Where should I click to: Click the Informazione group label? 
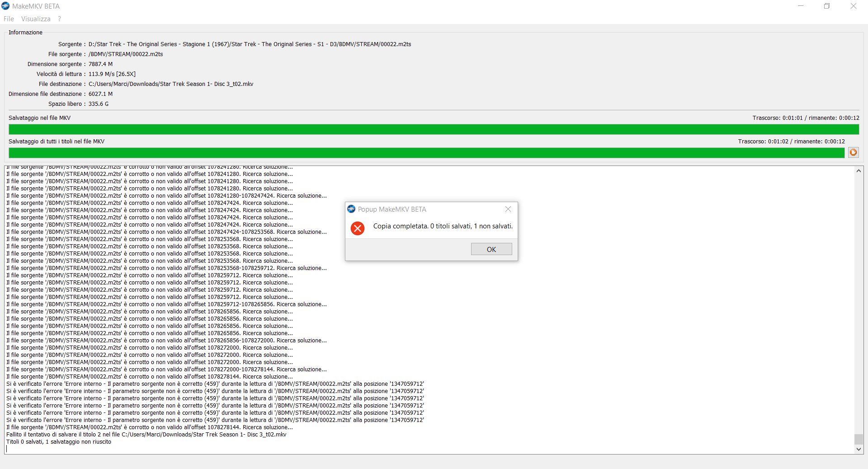tap(25, 33)
